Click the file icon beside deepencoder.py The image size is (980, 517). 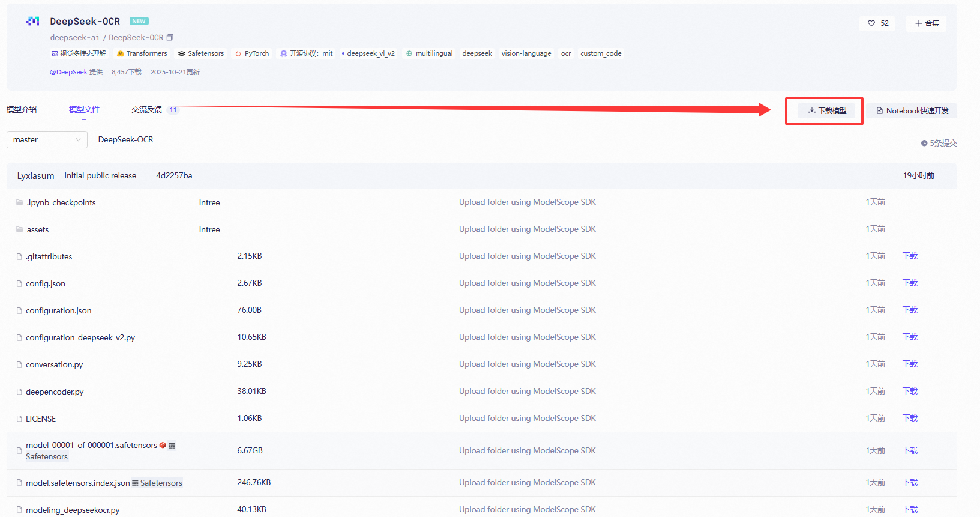[19, 392]
